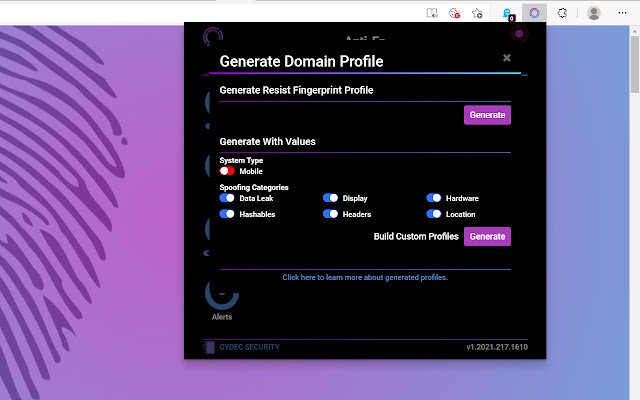This screenshot has height=400, width=640.
Task: Open the blocked cookies indicator icon
Action: click(x=455, y=13)
